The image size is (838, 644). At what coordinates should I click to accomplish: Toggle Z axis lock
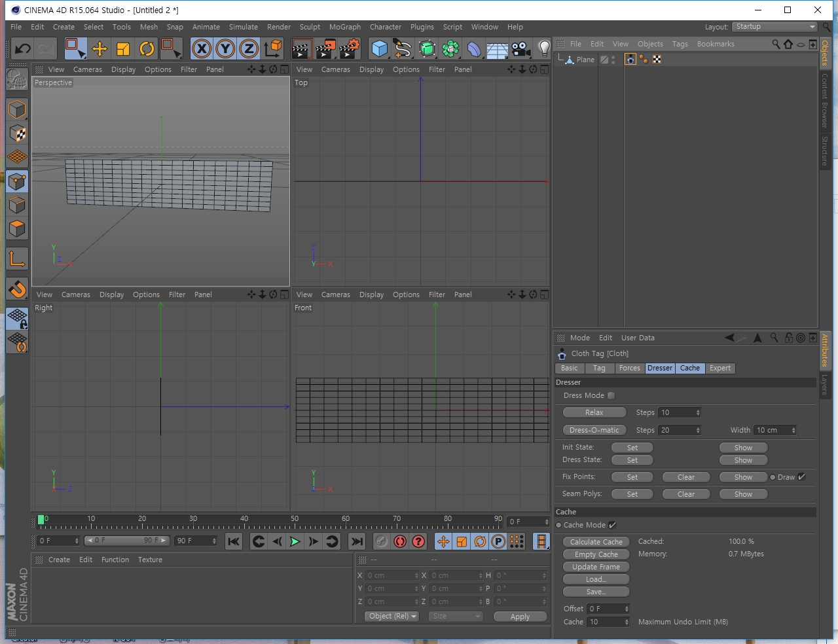[249, 48]
